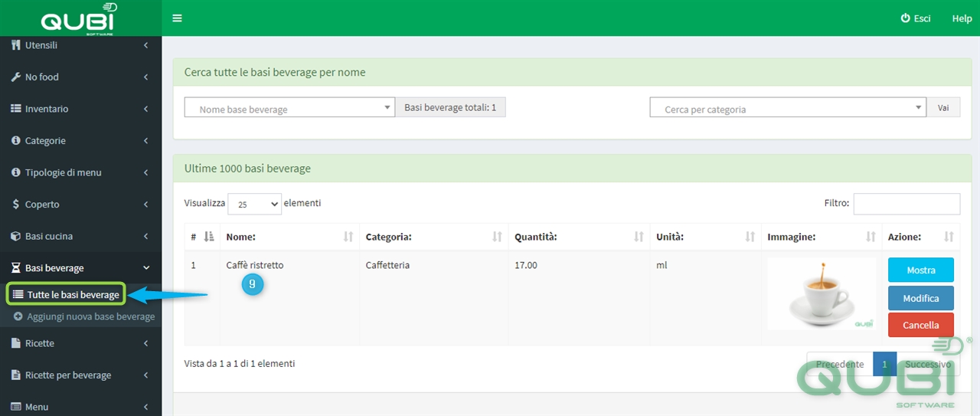
Task: Click Mostra for Caffè ristretto
Action: (x=921, y=270)
